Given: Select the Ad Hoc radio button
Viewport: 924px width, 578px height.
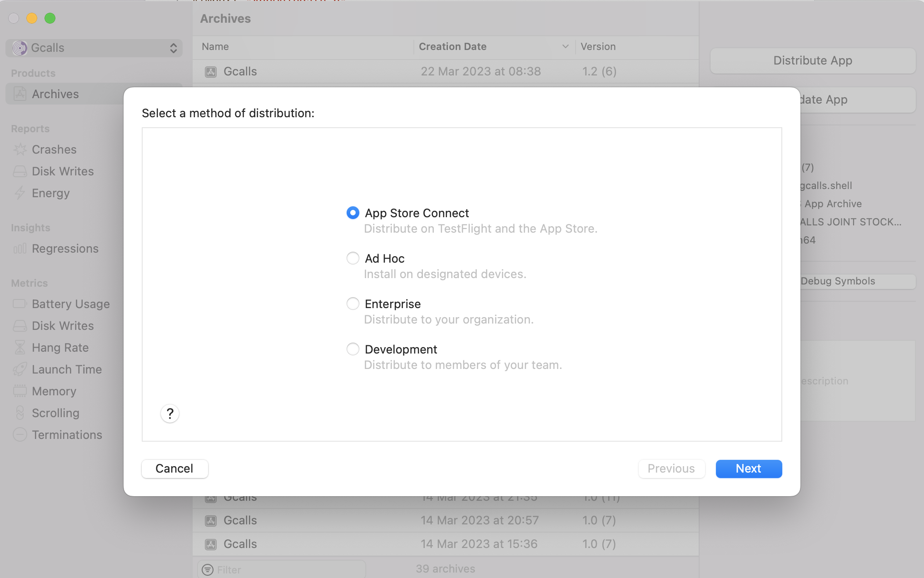Looking at the screenshot, I should click(x=353, y=258).
